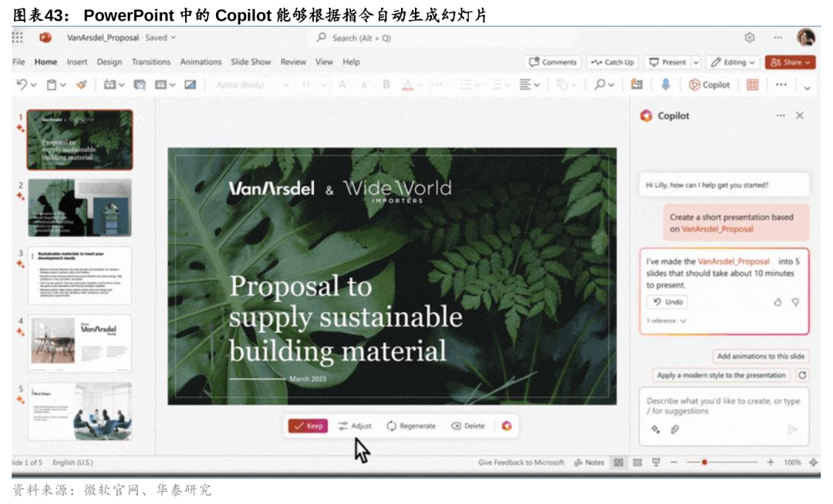833x504 pixels.
Task: Click the zoom in plus button
Action: tap(771, 462)
